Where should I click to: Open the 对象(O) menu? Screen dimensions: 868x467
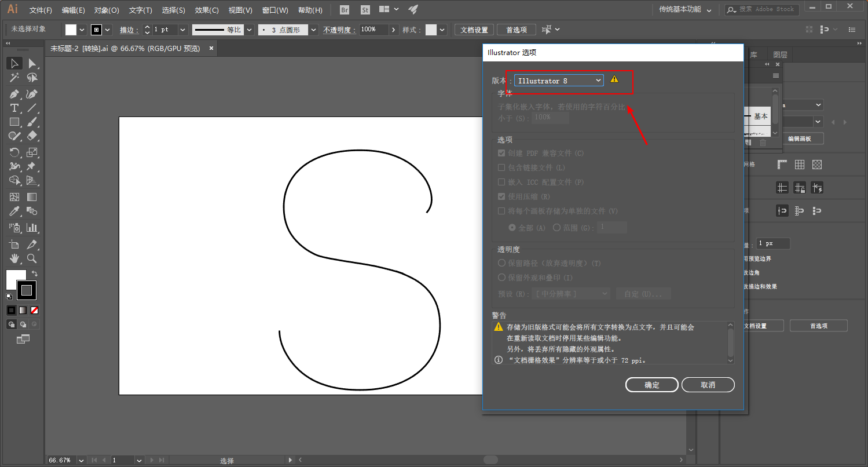[x=107, y=10]
